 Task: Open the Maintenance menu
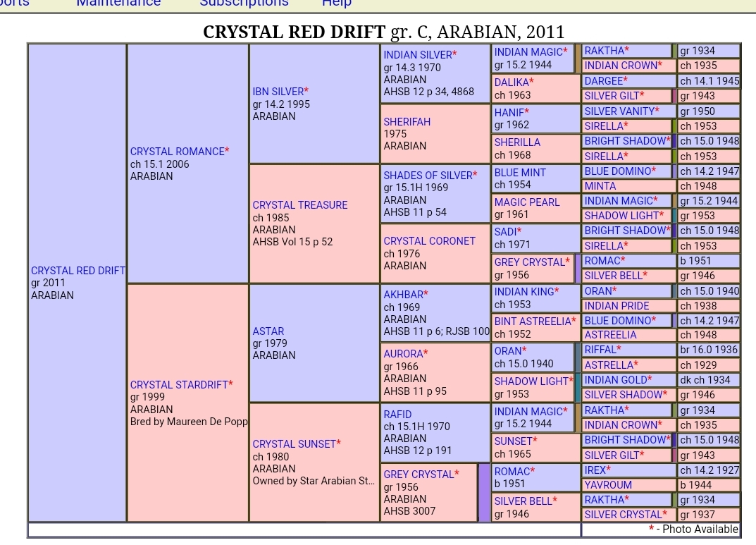118,3
